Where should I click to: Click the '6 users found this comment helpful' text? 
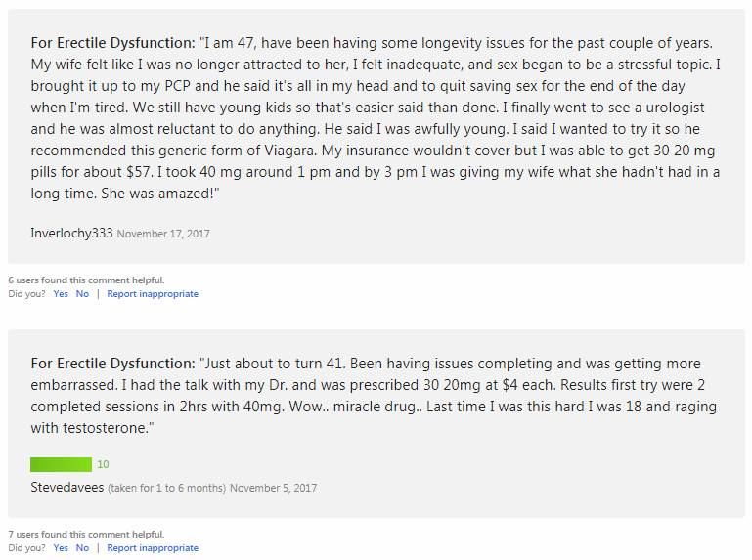click(86, 280)
